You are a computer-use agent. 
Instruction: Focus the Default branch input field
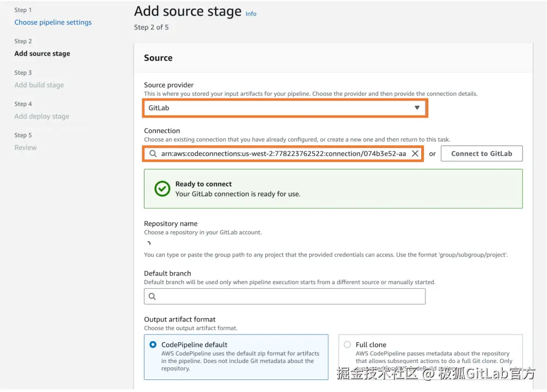(x=290, y=296)
